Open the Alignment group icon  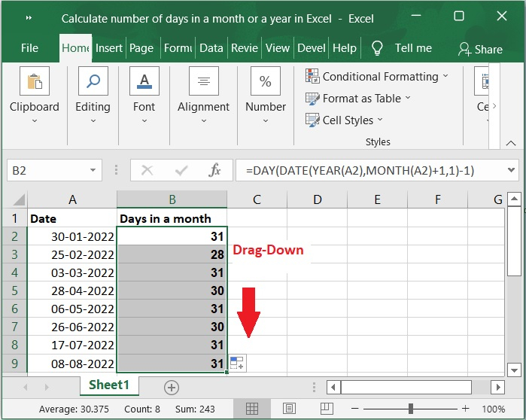203,81
